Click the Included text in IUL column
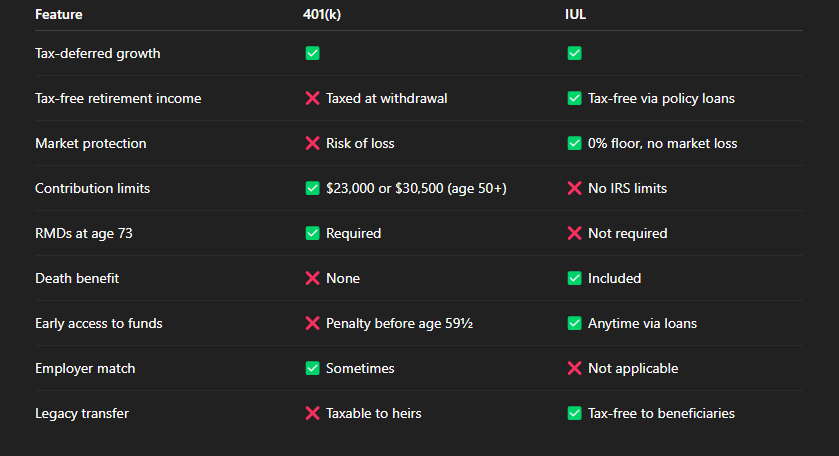Screen dimensions: 839x456 614,278
